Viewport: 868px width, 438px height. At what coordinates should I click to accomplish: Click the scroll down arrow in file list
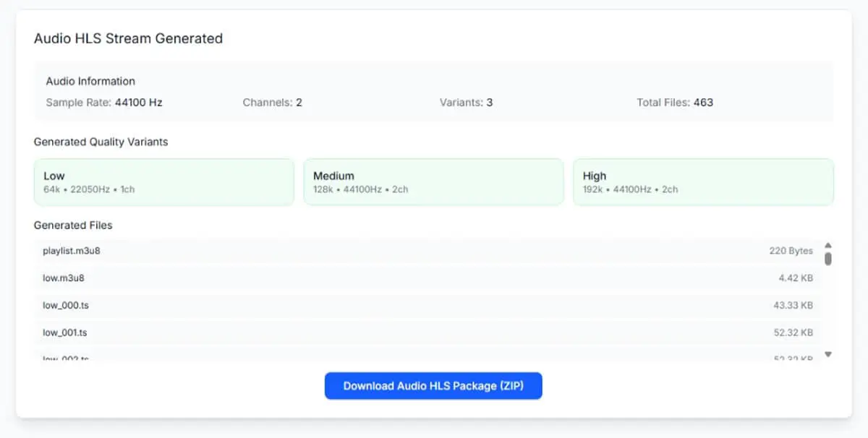click(x=828, y=354)
